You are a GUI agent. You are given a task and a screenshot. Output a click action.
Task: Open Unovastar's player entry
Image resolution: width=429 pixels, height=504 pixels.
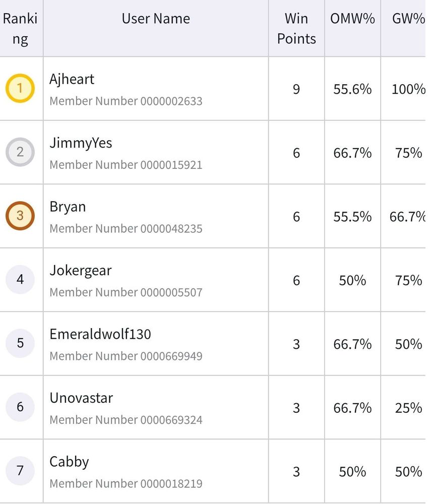click(81, 398)
